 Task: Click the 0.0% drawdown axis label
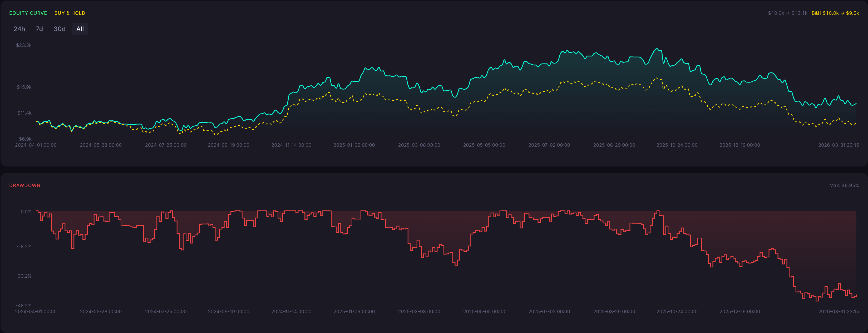click(26, 212)
